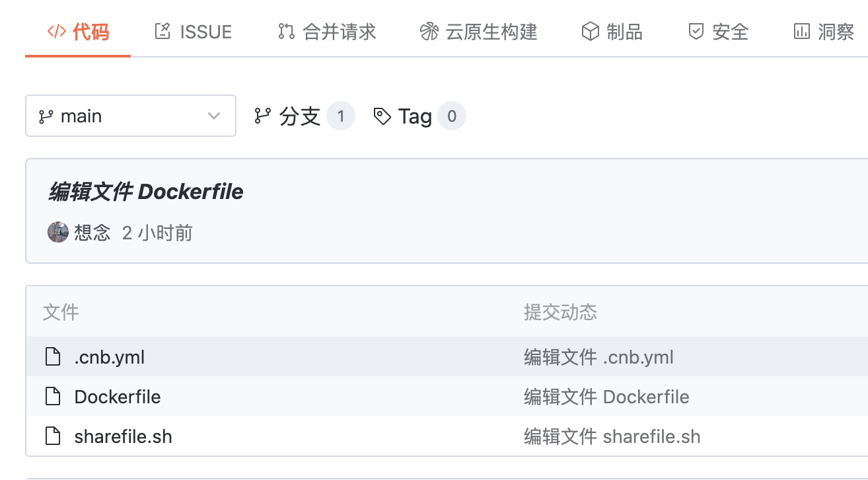Open commit message 编辑文件 sharefile.sh
The image size is (868, 480).
coord(612,436)
